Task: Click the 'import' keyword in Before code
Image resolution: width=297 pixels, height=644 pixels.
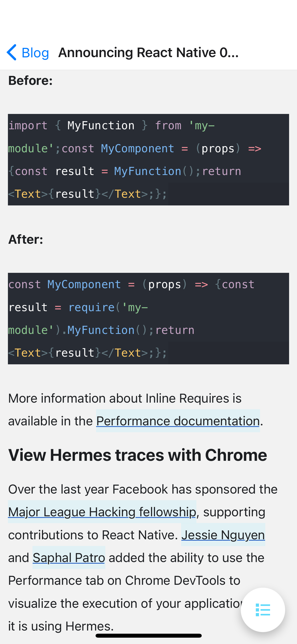Action: [x=28, y=125]
